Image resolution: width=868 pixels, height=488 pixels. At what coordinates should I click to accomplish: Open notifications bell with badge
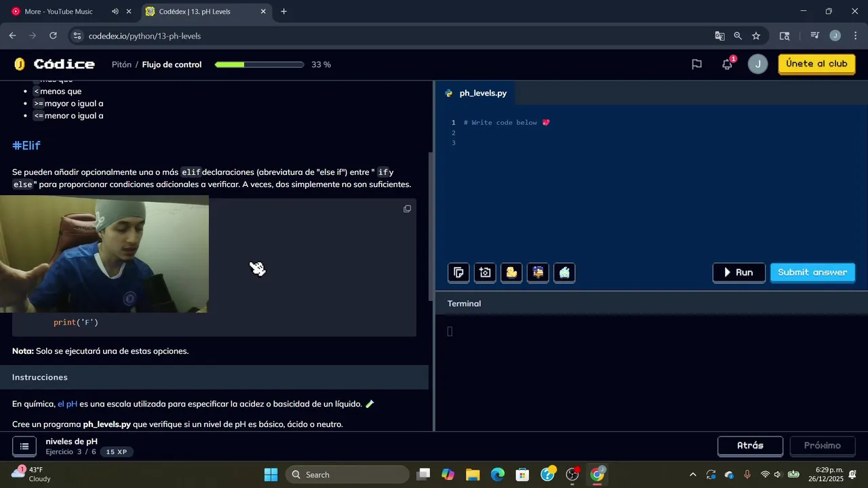point(727,64)
